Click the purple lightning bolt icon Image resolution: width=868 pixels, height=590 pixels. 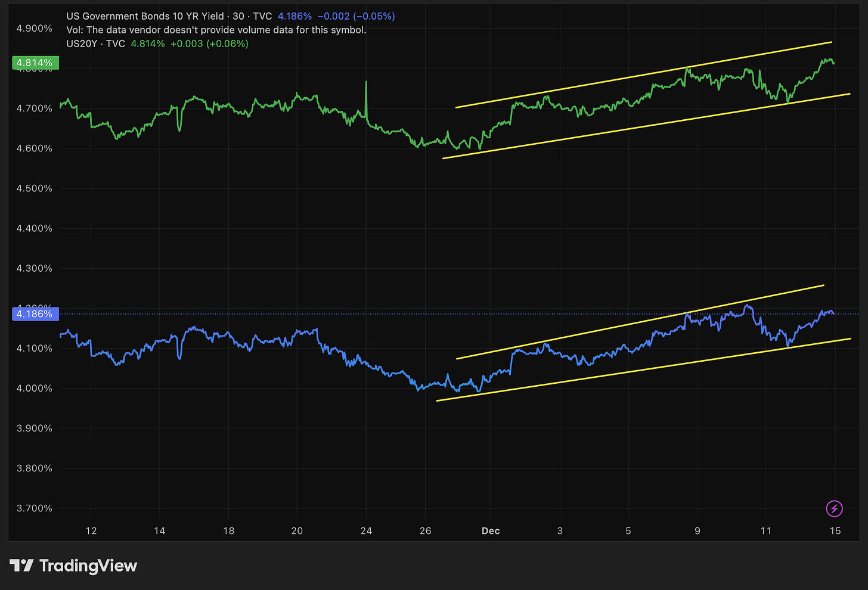pyautogui.click(x=834, y=508)
